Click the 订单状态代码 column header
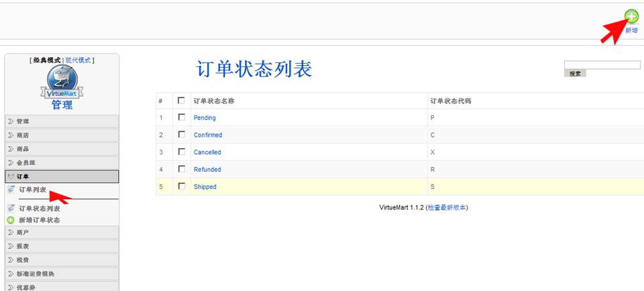Viewport: 644px width, 291px height. click(450, 101)
